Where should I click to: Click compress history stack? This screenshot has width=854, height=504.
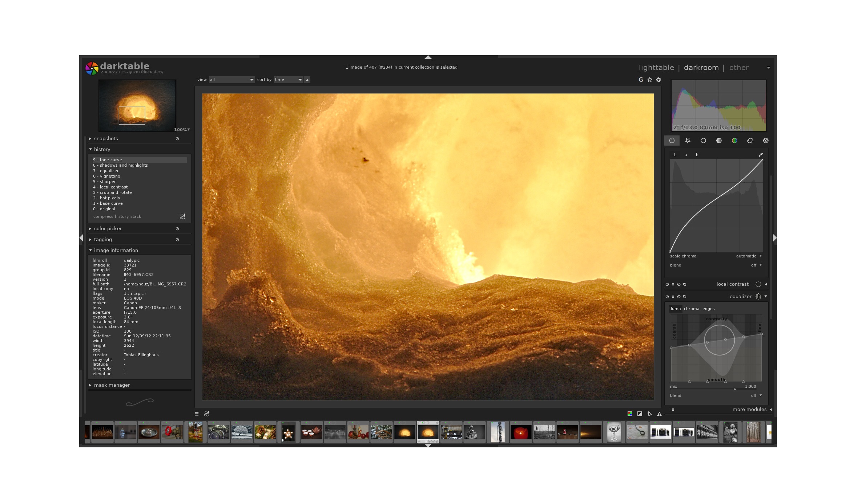click(117, 216)
